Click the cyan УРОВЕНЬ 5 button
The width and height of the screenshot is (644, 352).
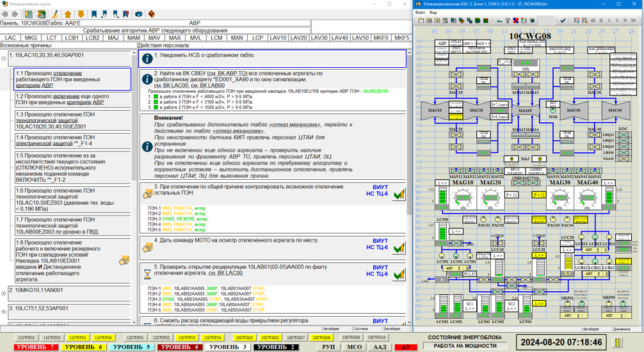[131, 347]
